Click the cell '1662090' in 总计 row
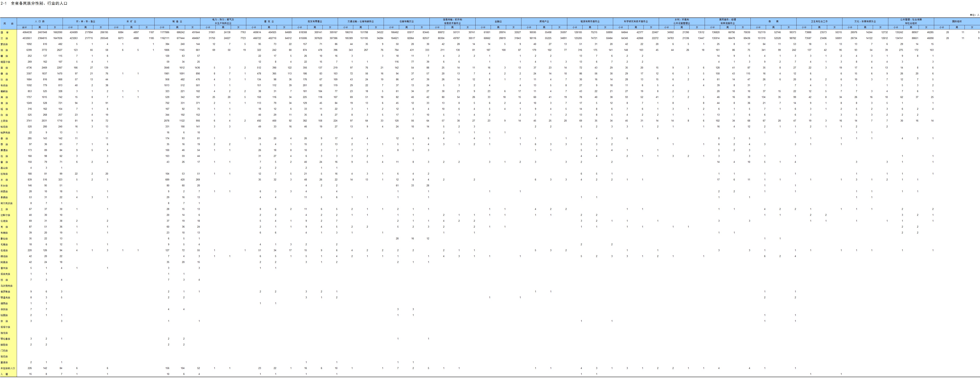Viewport: 980px width, 383px height. (x=57, y=32)
